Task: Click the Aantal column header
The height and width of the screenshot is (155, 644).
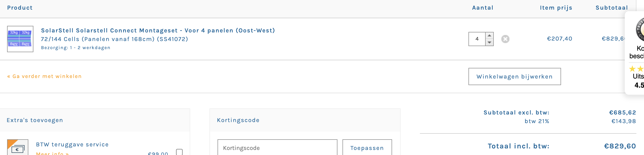Action: pos(483,8)
